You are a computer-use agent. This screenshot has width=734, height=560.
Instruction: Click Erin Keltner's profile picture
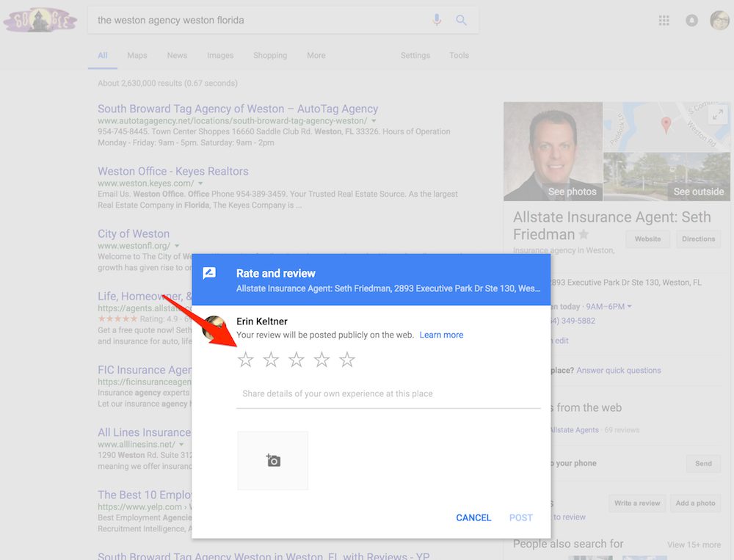pos(214,328)
